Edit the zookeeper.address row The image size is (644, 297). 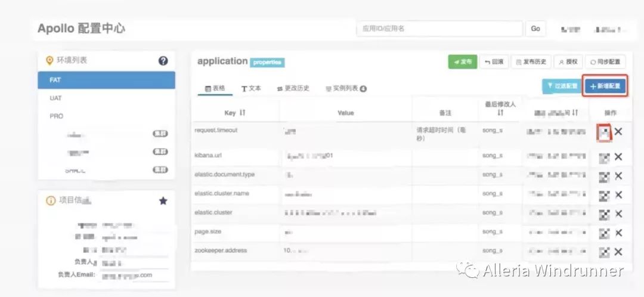603,252
